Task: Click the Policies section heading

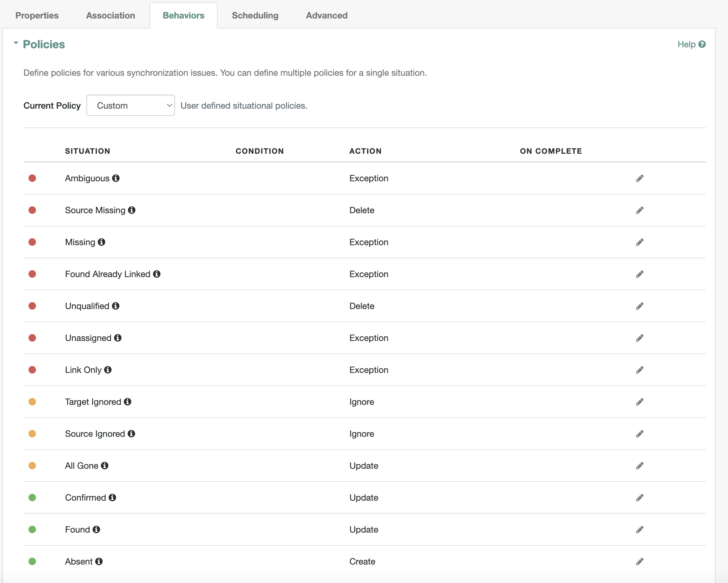Action: (44, 44)
